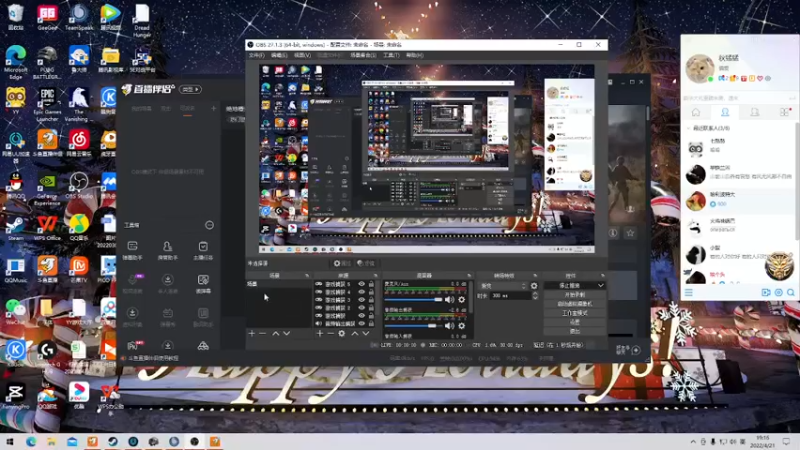Open the 停止推流 dropdown arrow in Controls
This screenshot has width=800, height=450.
coord(601,286)
